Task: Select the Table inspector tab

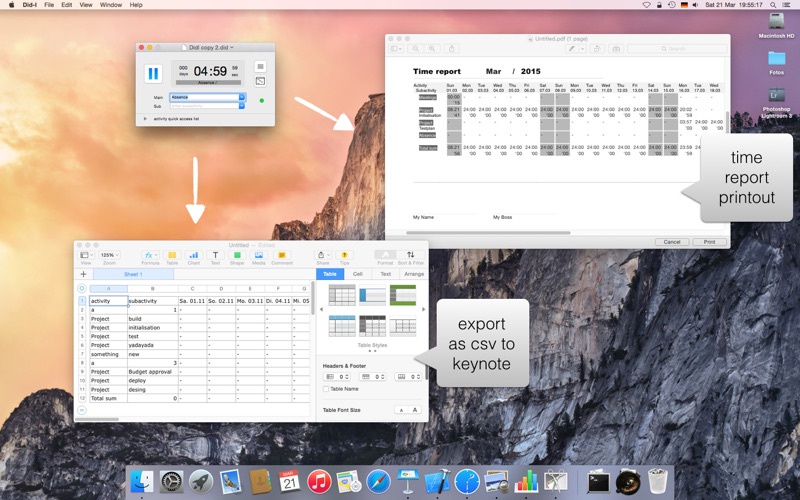Action: [330, 274]
